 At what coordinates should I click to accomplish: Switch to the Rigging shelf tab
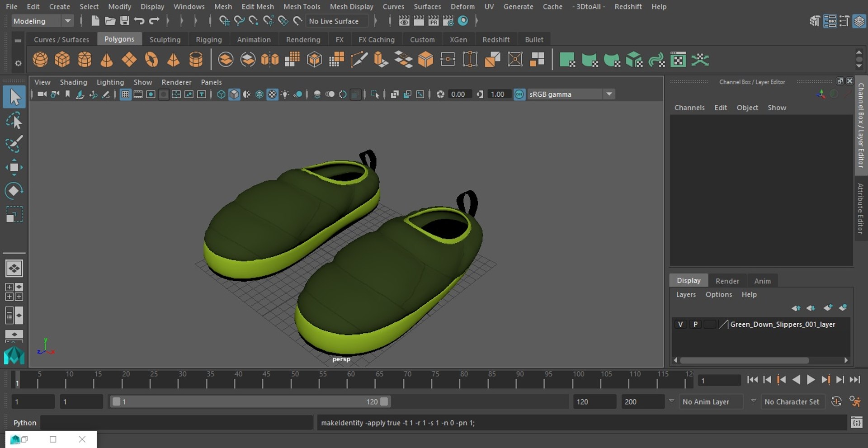(208, 39)
